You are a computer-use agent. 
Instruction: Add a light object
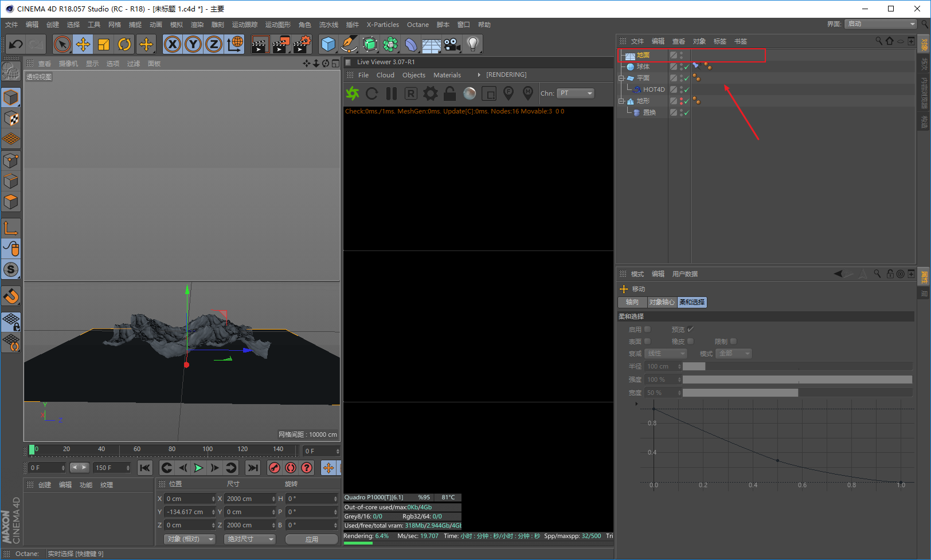click(x=473, y=44)
